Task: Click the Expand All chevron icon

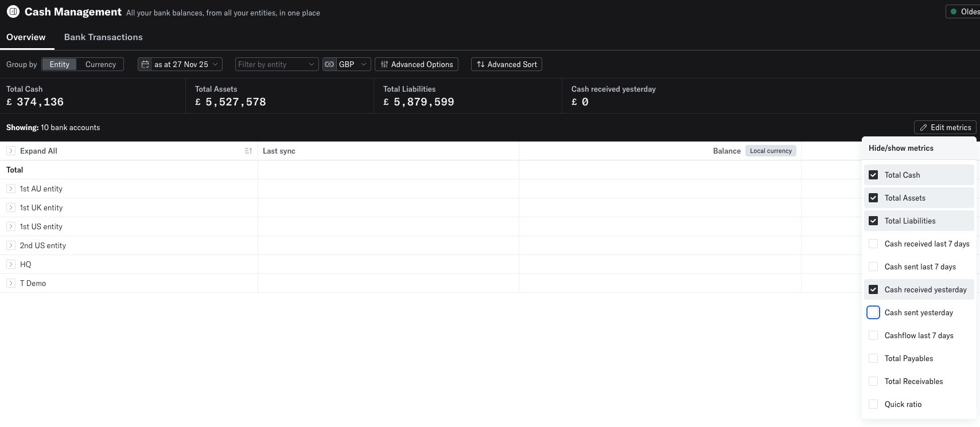Action: [x=11, y=151]
